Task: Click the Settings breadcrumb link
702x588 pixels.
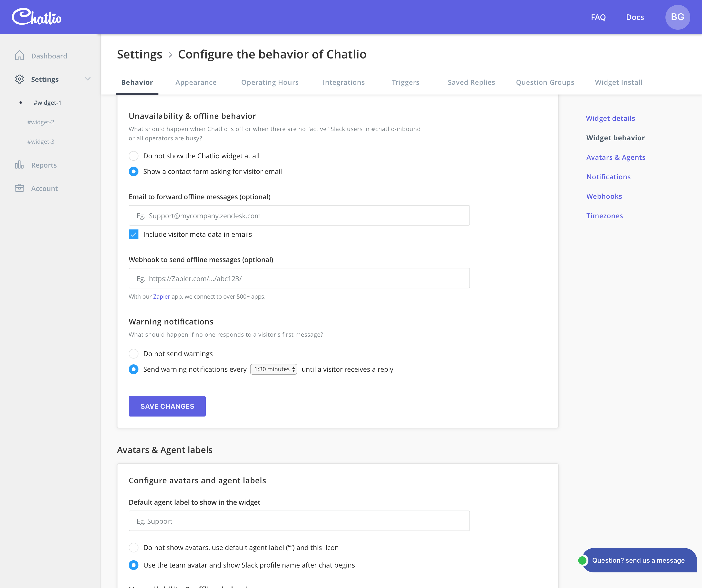Action: (139, 54)
